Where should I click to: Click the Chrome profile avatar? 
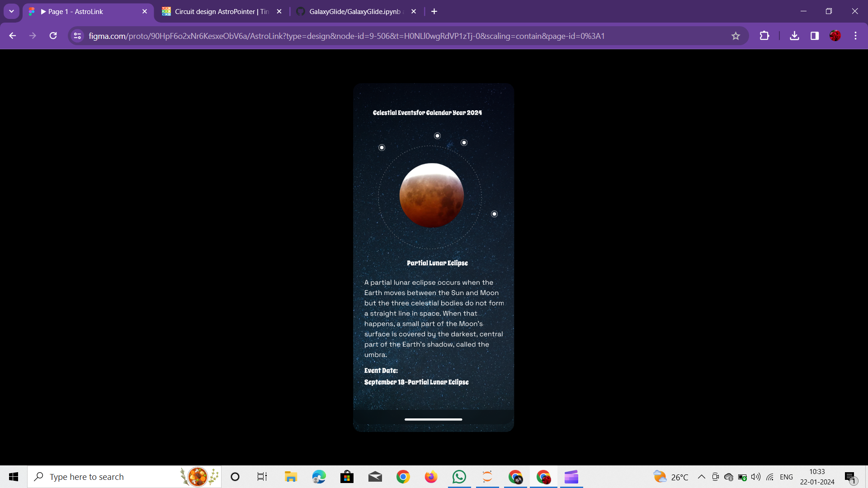(835, 36)
